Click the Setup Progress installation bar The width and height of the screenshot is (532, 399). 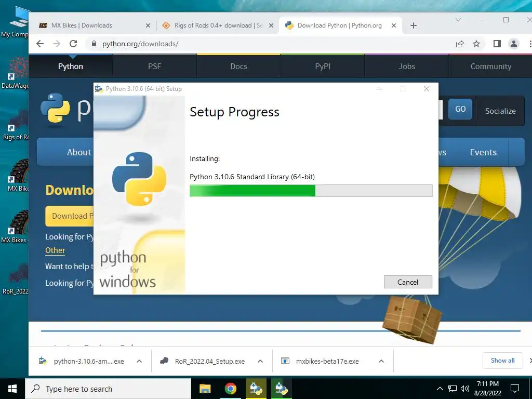[x=311, y=191]
